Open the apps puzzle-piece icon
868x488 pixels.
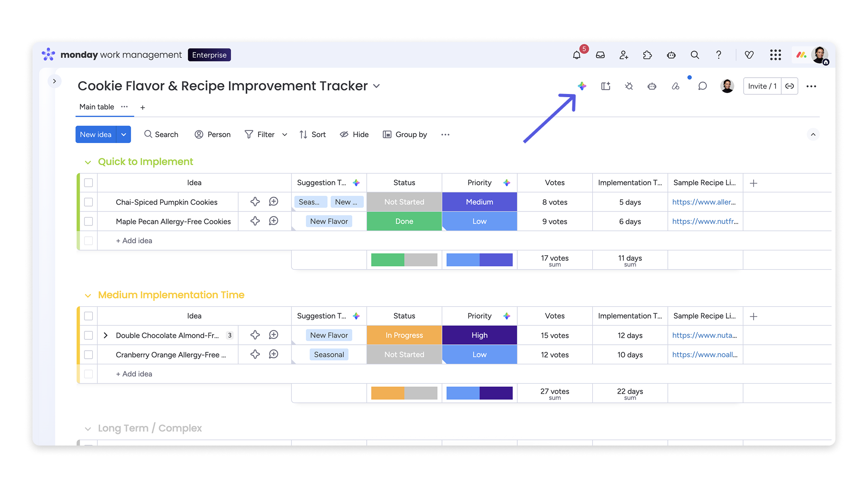pos(647,55)
